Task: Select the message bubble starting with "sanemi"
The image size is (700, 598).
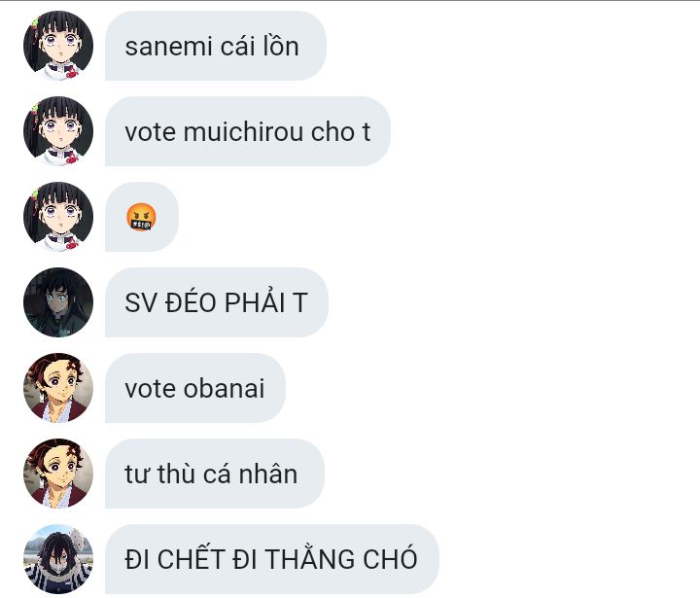Action: click(216, 46)
